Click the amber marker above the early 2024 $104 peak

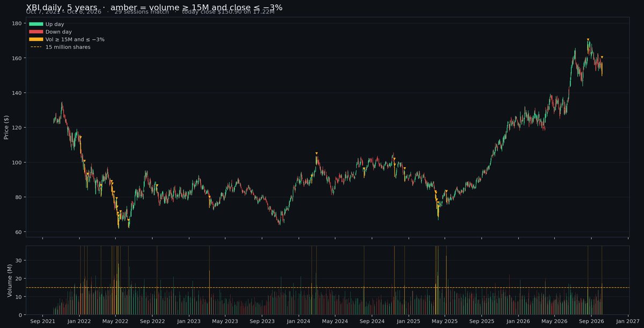[317, 153]
